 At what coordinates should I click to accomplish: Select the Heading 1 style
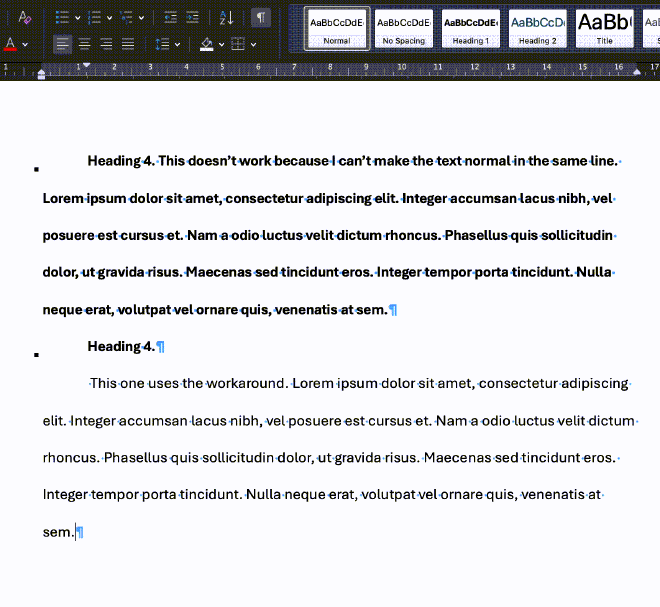pyautogui.click(x=471, y=28)
